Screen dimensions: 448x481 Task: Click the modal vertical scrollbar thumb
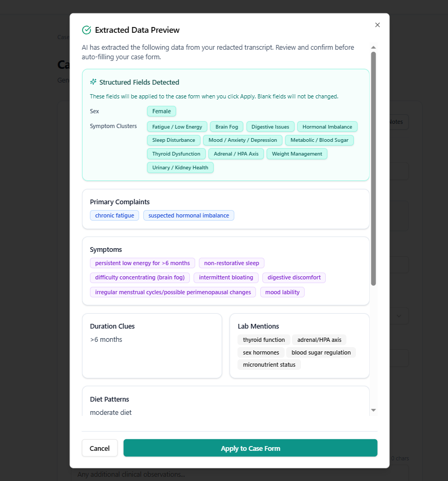(x=373, y=169)
